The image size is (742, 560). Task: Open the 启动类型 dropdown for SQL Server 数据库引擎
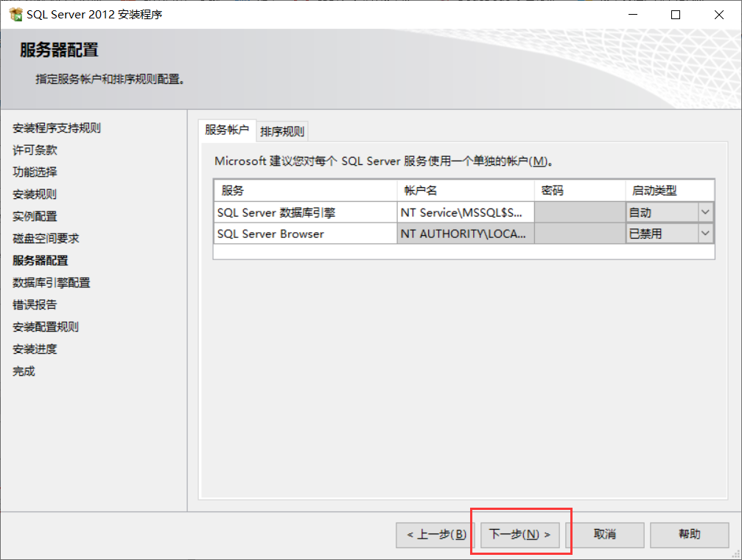pyautogui.click(x=705, y=211)
